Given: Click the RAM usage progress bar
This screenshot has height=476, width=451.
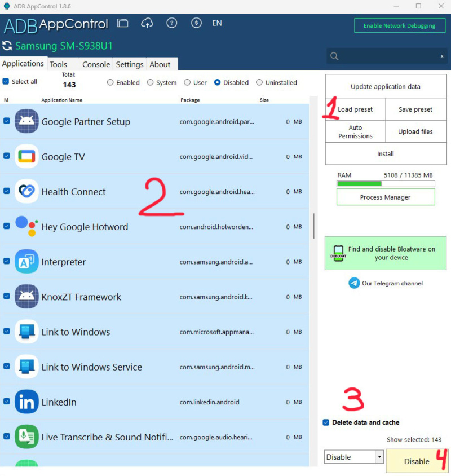Looking at the screenshot, I should [x=386, y=184].
